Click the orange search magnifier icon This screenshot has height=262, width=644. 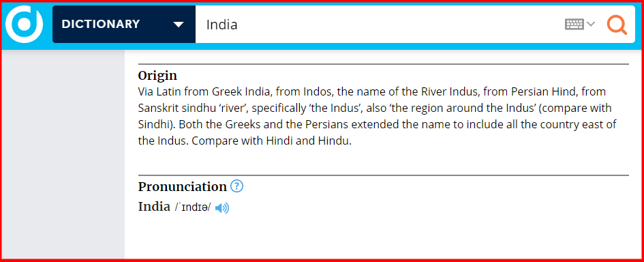pyautogui.click(x=617, y=25)
